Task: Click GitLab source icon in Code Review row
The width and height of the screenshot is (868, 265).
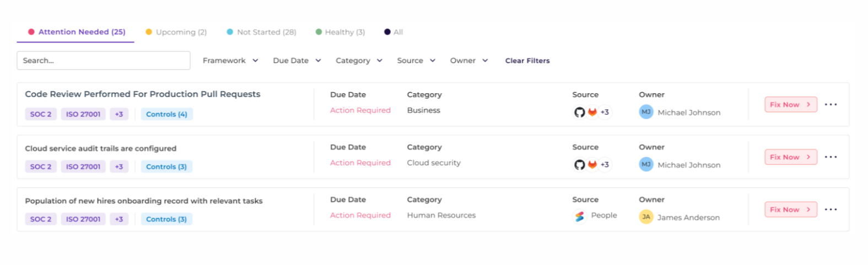Action: tap(592, 112)
